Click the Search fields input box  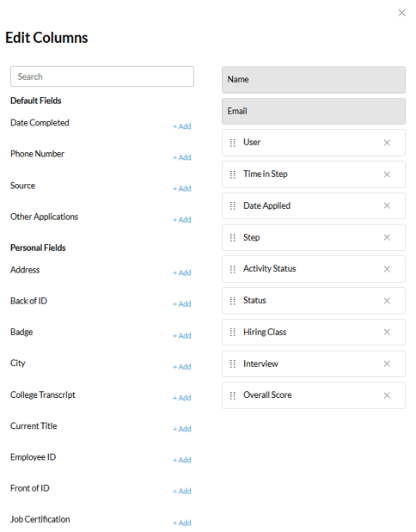[x=102, y=76]
